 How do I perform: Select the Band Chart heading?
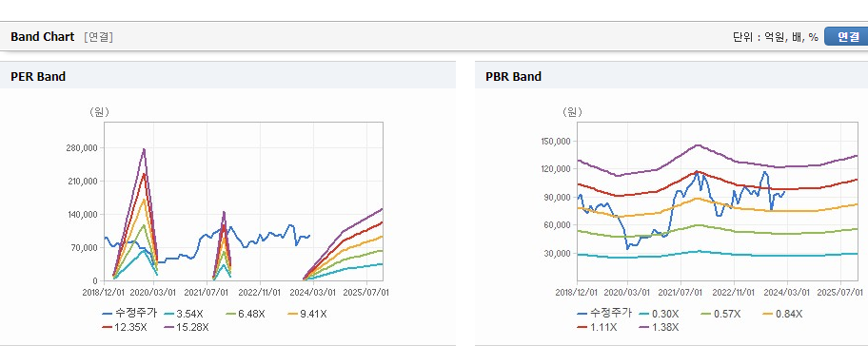pyautogui.click(x=42, y=36)
